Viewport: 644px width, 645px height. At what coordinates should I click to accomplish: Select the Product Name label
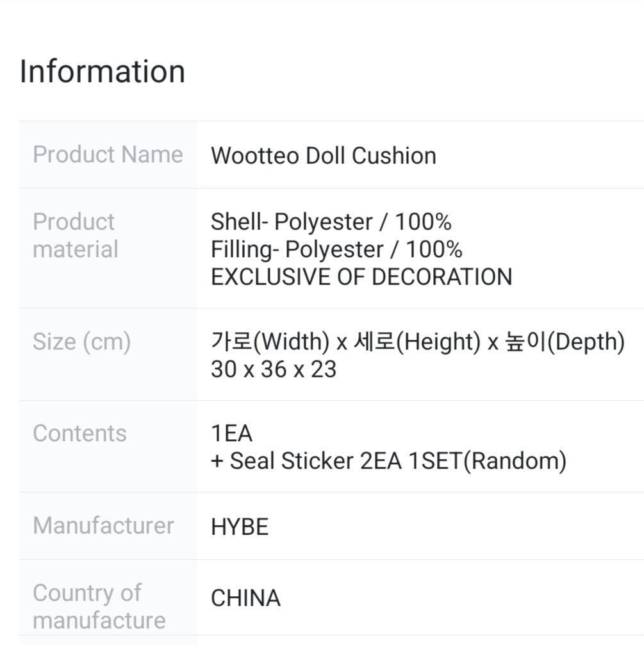coord(108,155)
